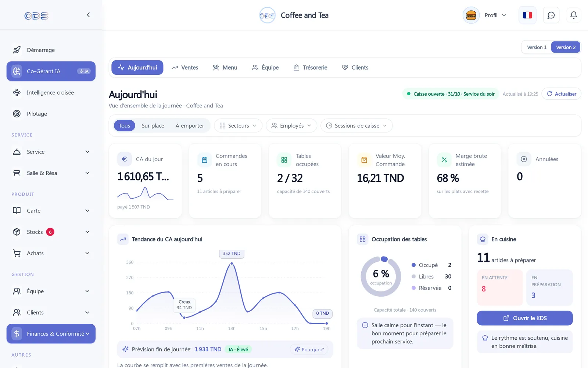Open the Sessions de caisse dropdown
The width and height of the screenshot is (588, 368).
pos(356,125)
